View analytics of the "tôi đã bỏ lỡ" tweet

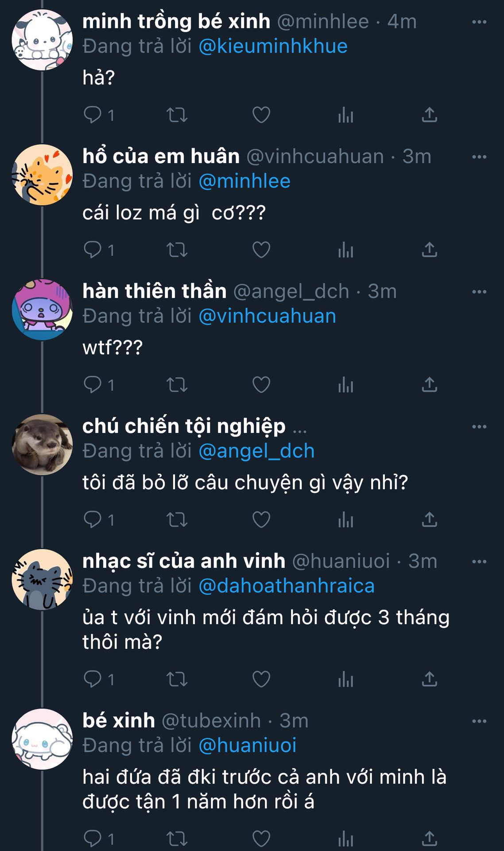coord(345,519)
